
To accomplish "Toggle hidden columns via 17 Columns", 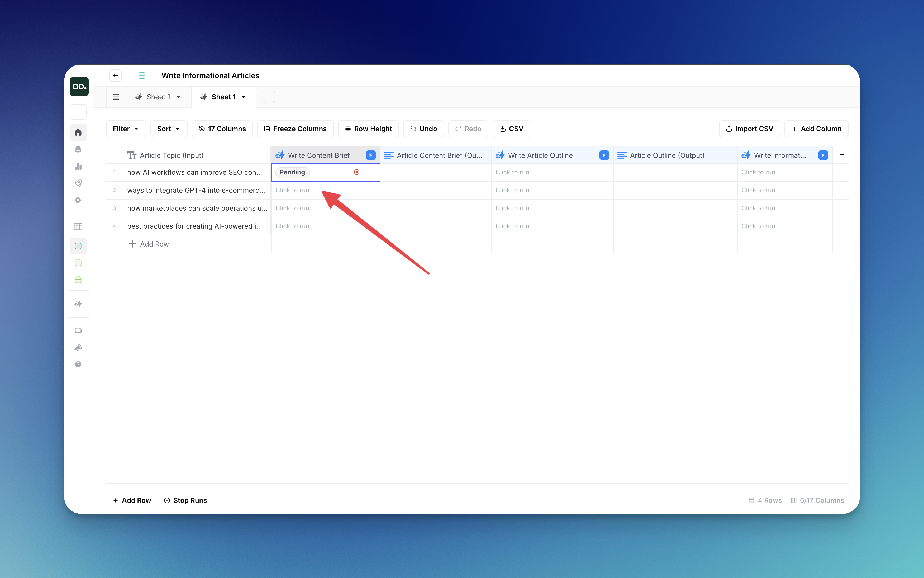I will coord(222,129).
